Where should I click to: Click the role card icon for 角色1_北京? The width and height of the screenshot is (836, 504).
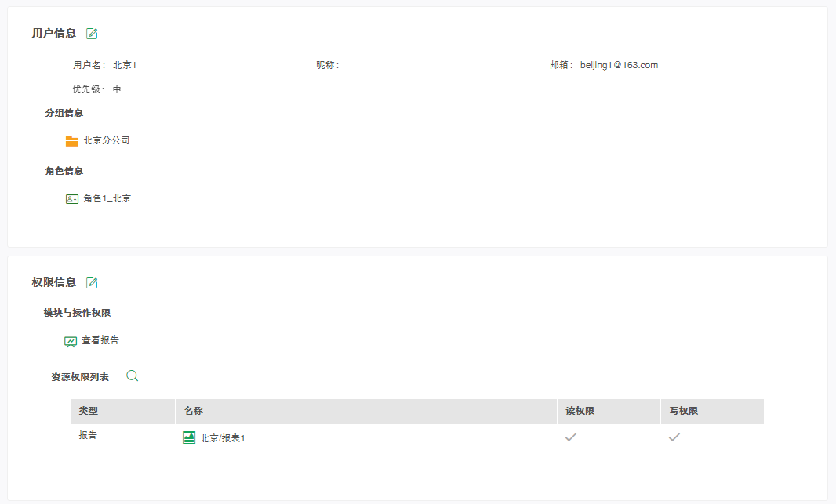72,199
